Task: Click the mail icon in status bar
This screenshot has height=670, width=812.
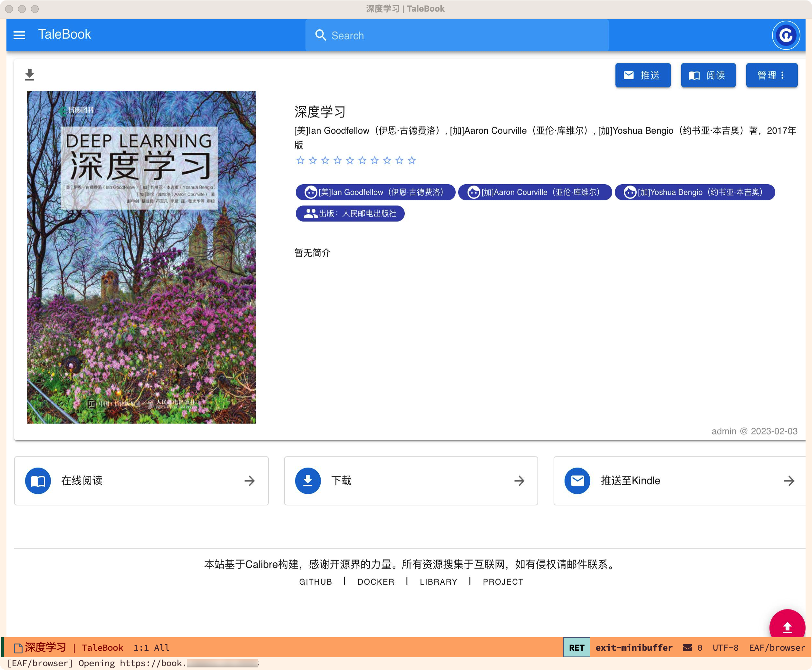Action: pyautogui.click(x=687, y=648)
